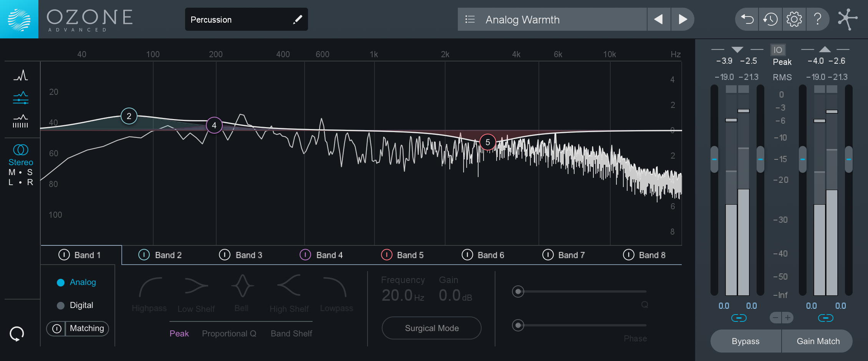The image size is (868, 361).
Task: Click the Stereo mode overlapping circles icon
Action: click(x=21, y=149)
